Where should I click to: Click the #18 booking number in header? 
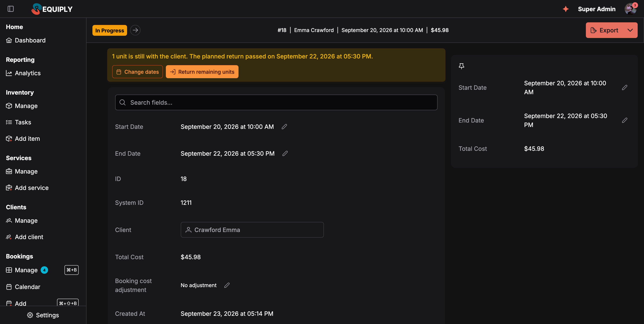tap(282, 30)
